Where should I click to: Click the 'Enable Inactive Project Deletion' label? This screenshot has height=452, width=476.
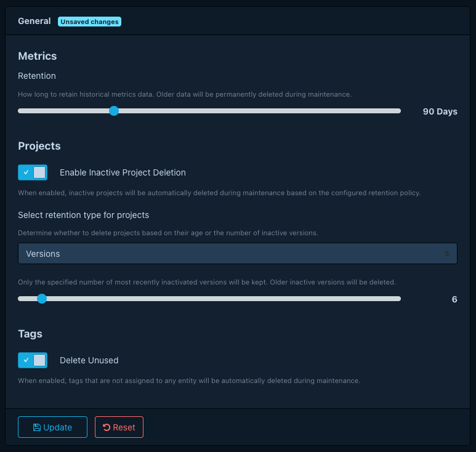(123, 172)
